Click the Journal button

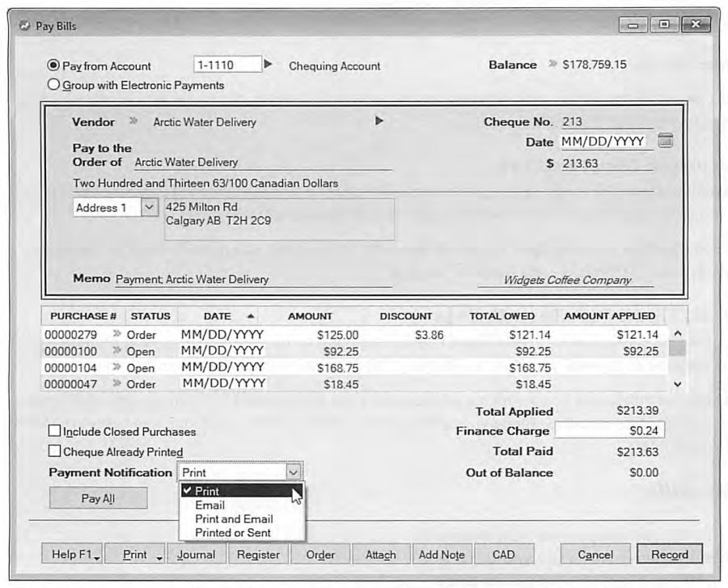tap(197, 555)
